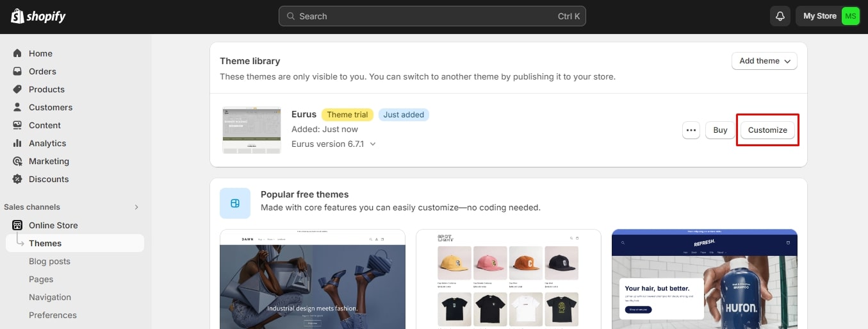The image size is (868, 329).
Task: Open the MS account avatar
Action: coord(850,16)
